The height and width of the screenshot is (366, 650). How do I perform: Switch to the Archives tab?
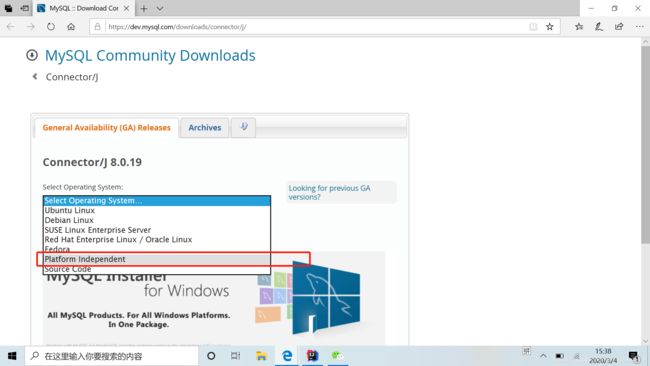[x=205, y=128]
